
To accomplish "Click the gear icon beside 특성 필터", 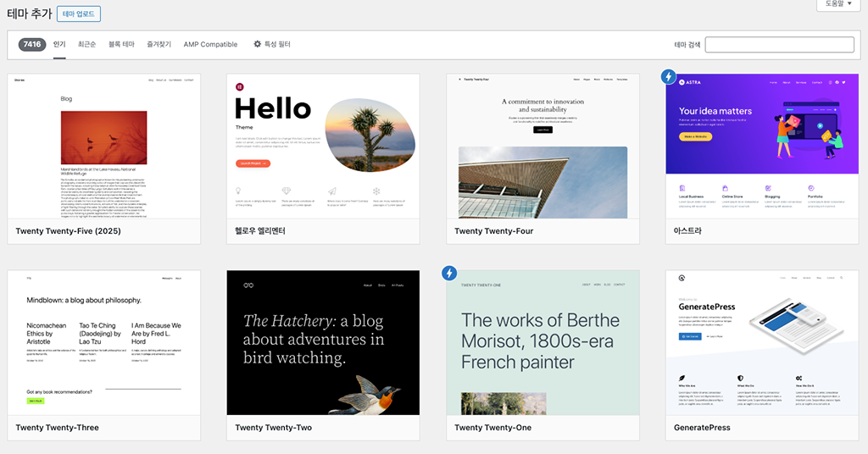I will (x=258, y=44).
